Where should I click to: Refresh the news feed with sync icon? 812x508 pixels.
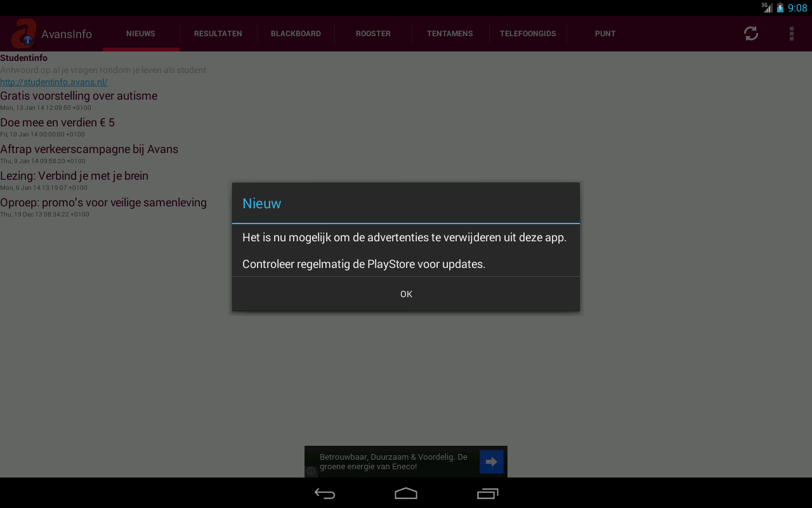click(x=751, y=34)
